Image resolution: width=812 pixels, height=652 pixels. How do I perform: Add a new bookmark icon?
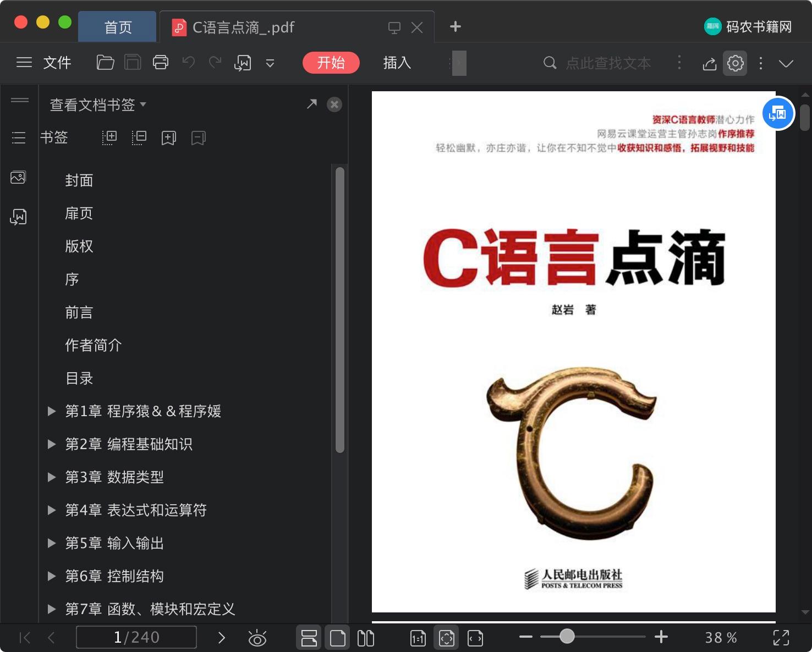[169, 138]
